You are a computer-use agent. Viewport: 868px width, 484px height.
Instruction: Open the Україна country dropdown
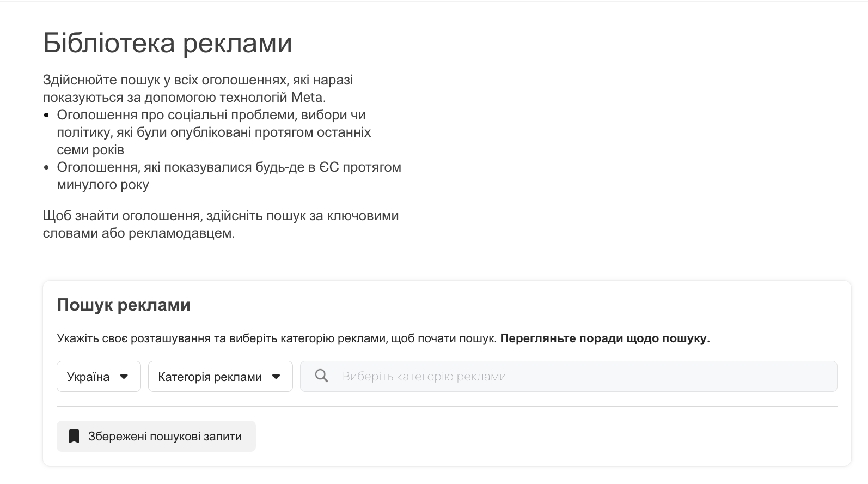(99, 376)
